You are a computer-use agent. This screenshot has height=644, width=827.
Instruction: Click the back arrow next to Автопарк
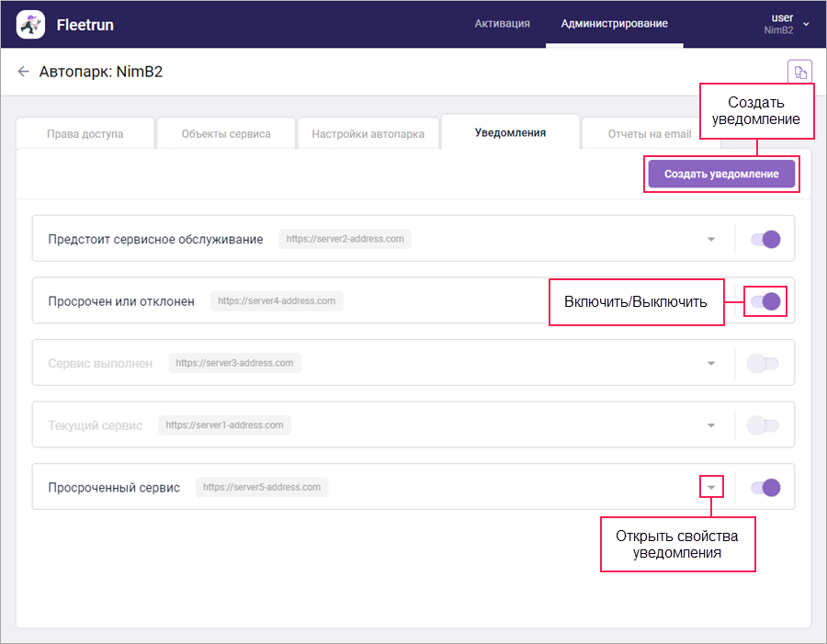24,72
